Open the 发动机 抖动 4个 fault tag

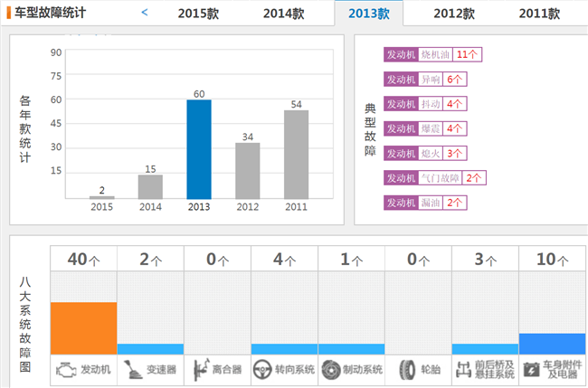pyautogui.click(x=425, y=104)
